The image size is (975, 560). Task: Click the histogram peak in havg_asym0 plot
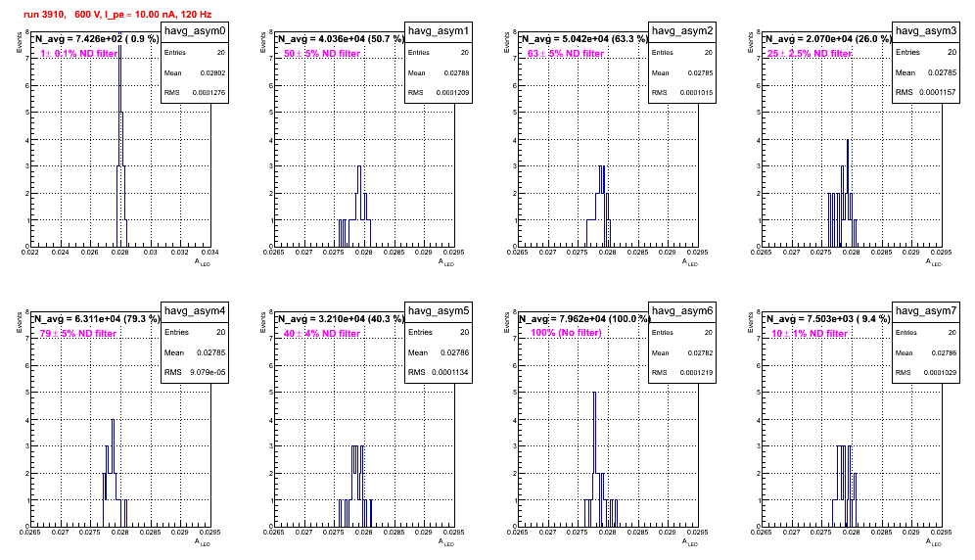click(x=119, y=34)
